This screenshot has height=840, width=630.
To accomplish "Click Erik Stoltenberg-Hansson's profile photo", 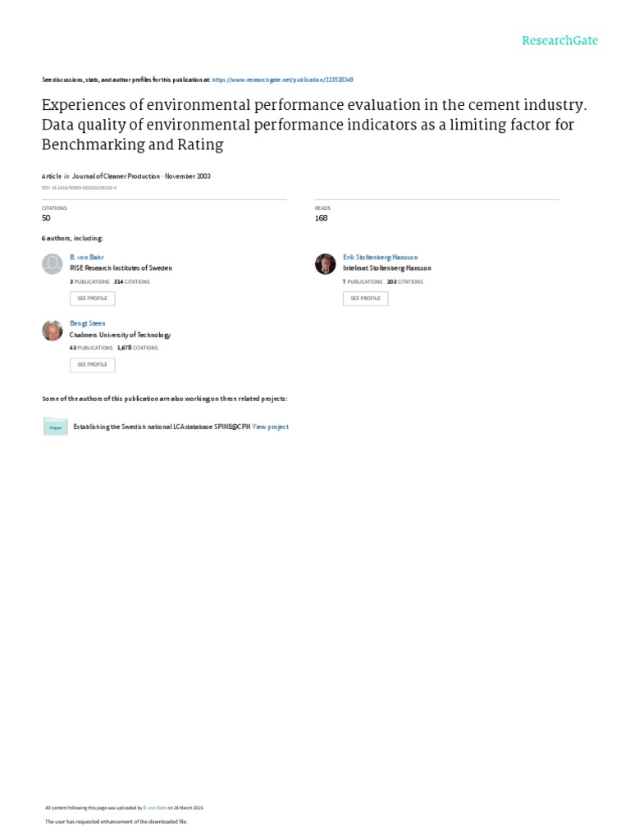I will click(326, 263).
